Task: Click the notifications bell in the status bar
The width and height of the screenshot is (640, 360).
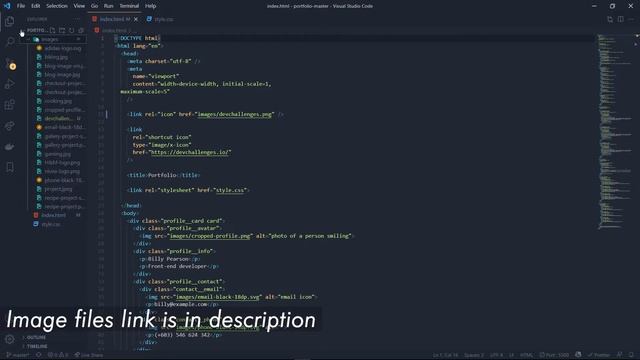Action: coord(631,355)
